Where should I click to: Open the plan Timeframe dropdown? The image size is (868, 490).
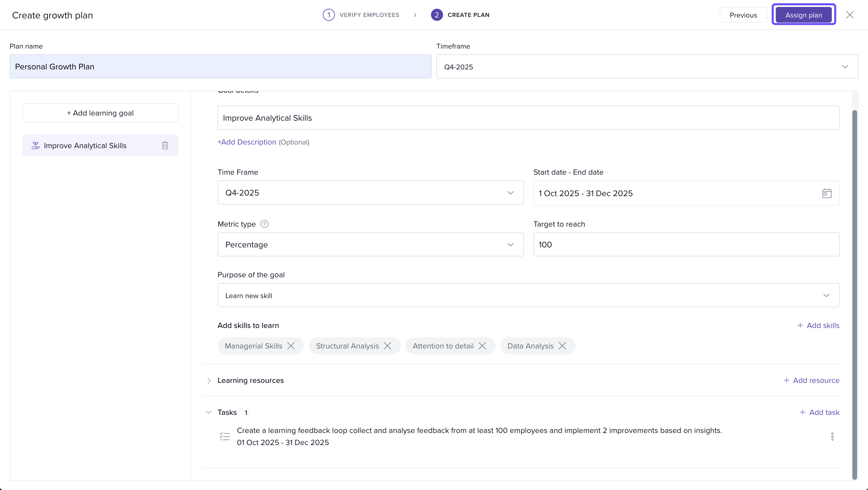[647, 66]
